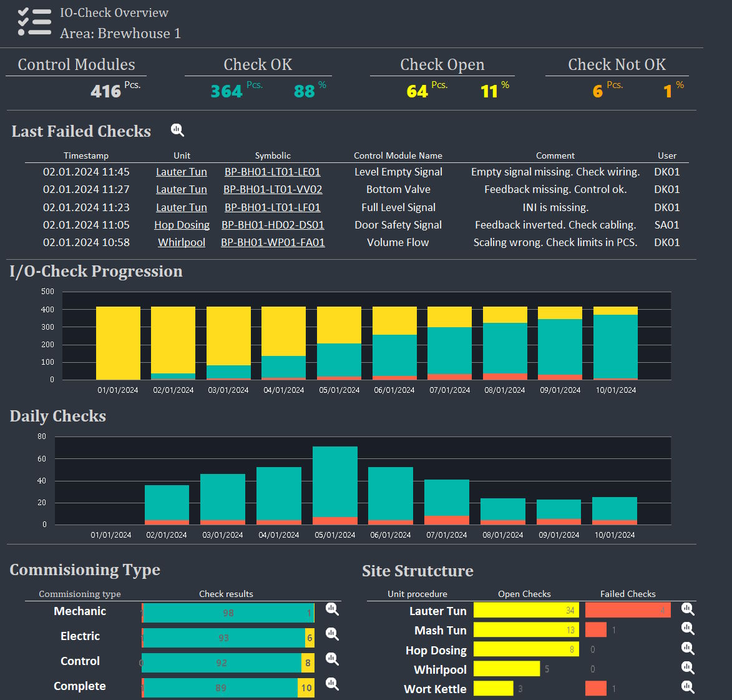This screenshot has height=700, width=732.
Task: Click the 01/01/2024 bar in I/O-Check Progression
Action: click(118, 343)
